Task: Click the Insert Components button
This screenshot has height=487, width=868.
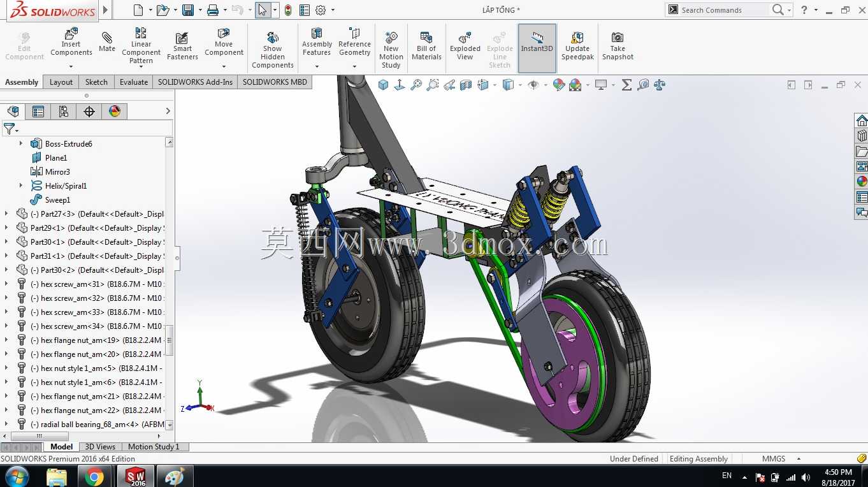Action: tap(71, 42)
